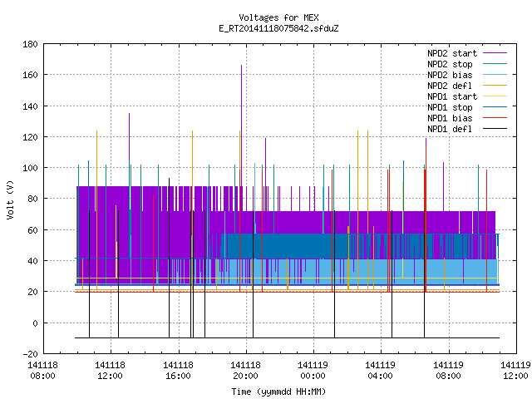Click the 'Volt (V)' y-axis label
The image size is (532, 399).
(11, 199)
